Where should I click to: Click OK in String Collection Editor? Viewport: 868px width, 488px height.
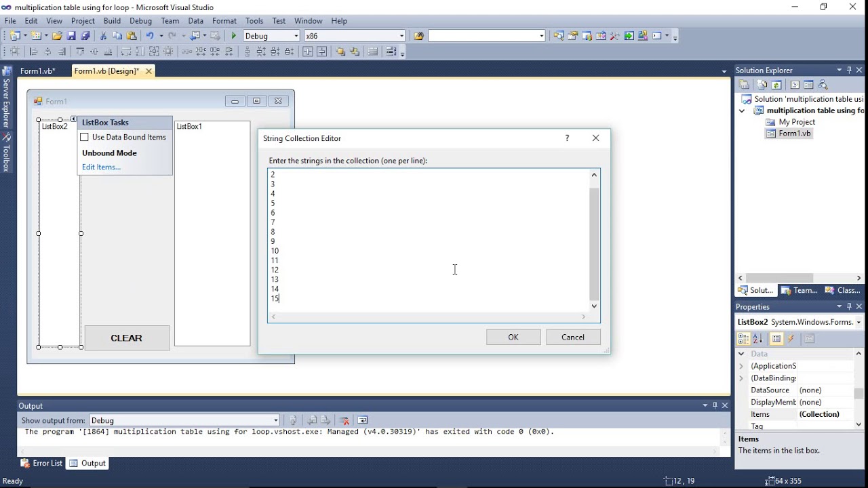click(513, 338)
